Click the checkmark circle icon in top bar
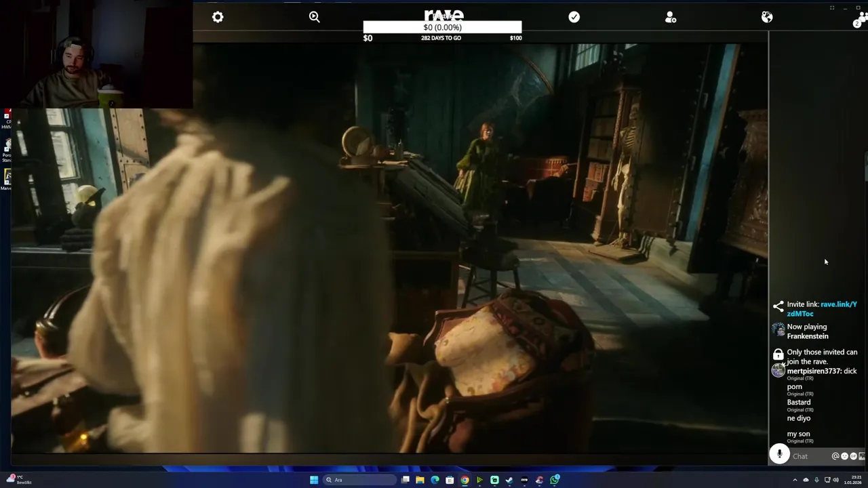 click(574, 17)
